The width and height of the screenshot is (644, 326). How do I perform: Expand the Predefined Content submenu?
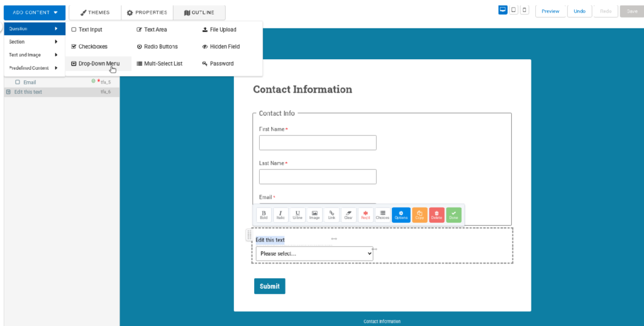34,68
